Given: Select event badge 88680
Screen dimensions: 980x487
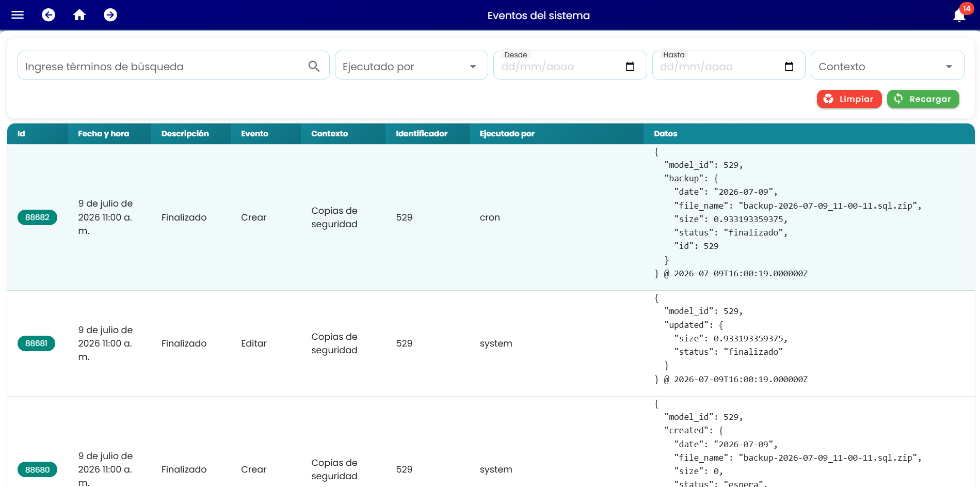Looking at the screenshot, I should click(x=37, y=469).
